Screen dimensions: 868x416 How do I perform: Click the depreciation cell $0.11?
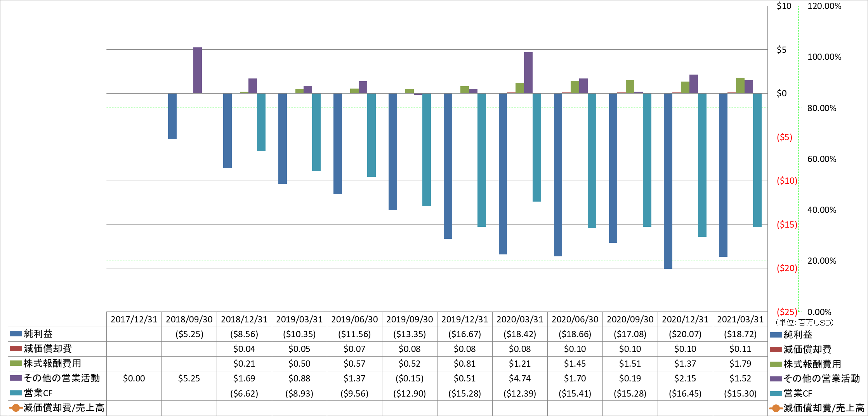(x=740, y=349)
